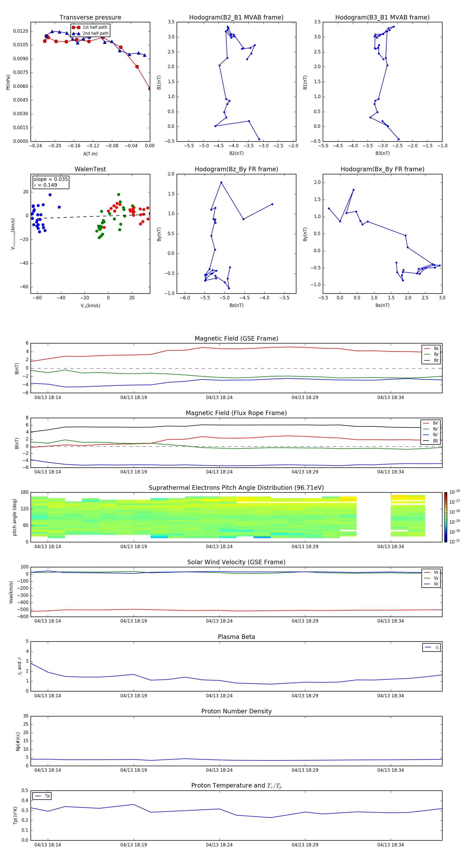Viewport: 473px width, 868px height.
Task: Click the "10^-26" colorbar tick label
Action: pyautogui.click(x=455, y=492)
